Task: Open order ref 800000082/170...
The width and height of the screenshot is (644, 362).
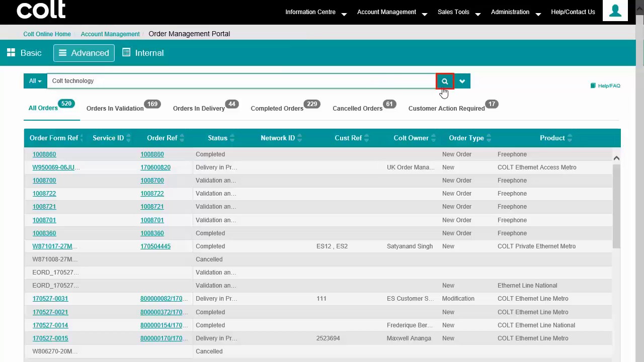Action: coord(164,299)
